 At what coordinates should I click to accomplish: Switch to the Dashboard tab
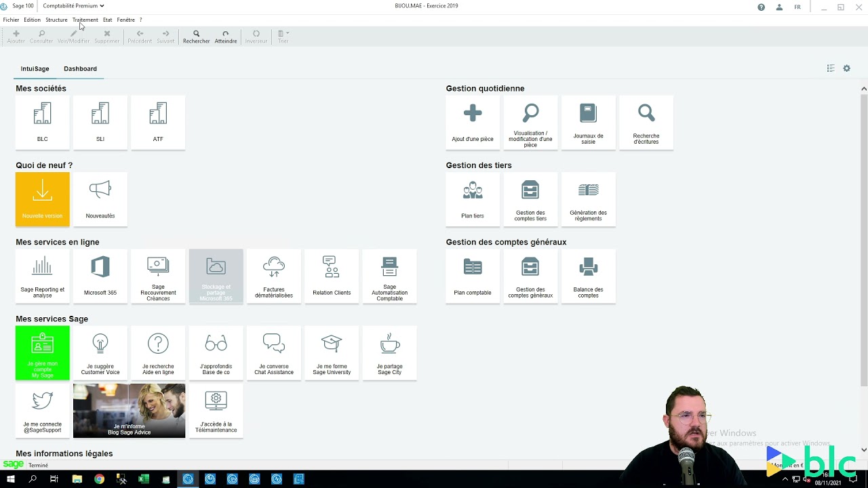click(x=80, y=68)
